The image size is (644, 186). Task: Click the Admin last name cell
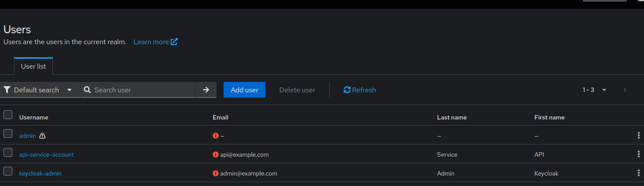click(446, 173)
